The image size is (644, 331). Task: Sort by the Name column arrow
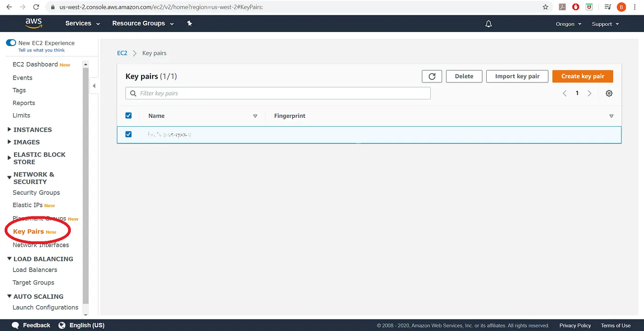255,116
